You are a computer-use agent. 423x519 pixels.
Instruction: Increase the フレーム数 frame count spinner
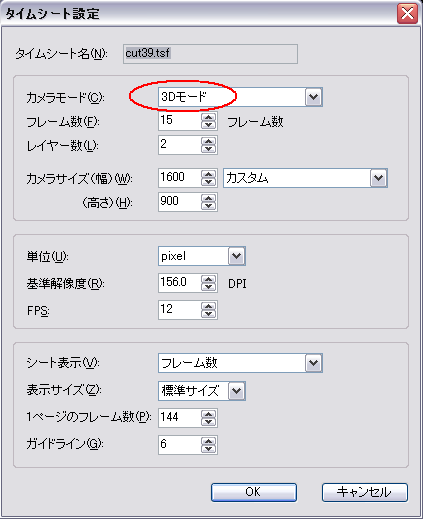pyautogui.click(x=209, y=117)
